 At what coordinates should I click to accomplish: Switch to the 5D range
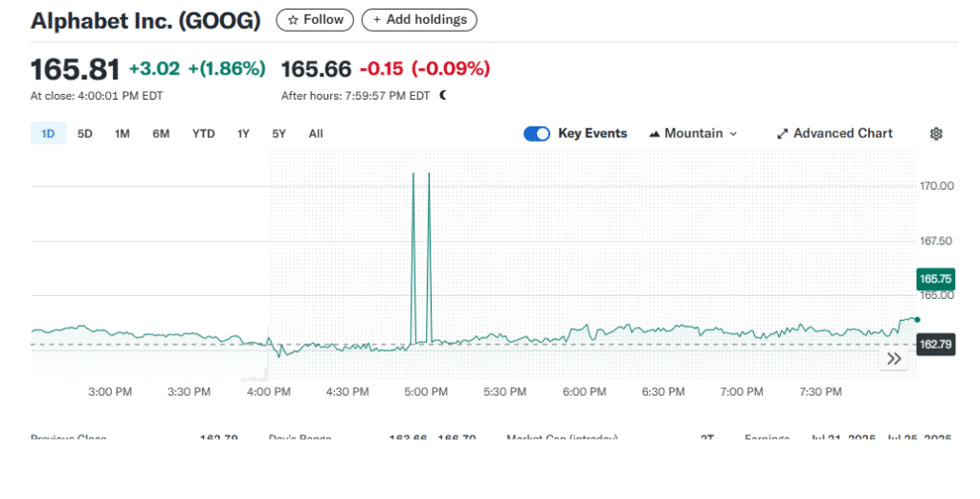85,134
